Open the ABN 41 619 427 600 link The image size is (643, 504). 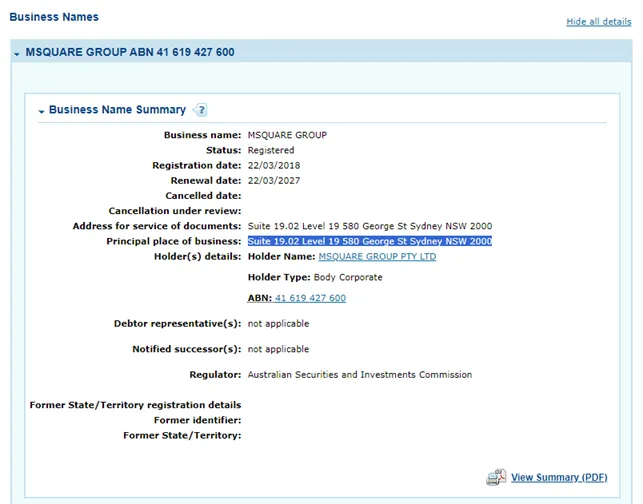pos(310,298)
